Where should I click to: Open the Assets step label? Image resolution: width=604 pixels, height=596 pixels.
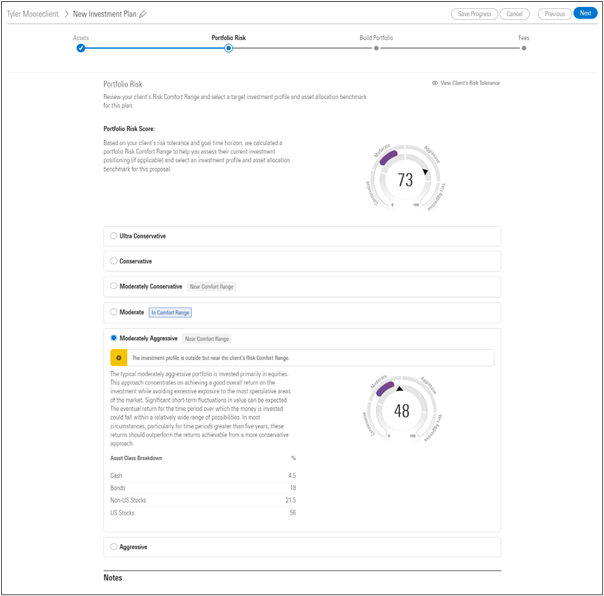click(x=81, y=38)
